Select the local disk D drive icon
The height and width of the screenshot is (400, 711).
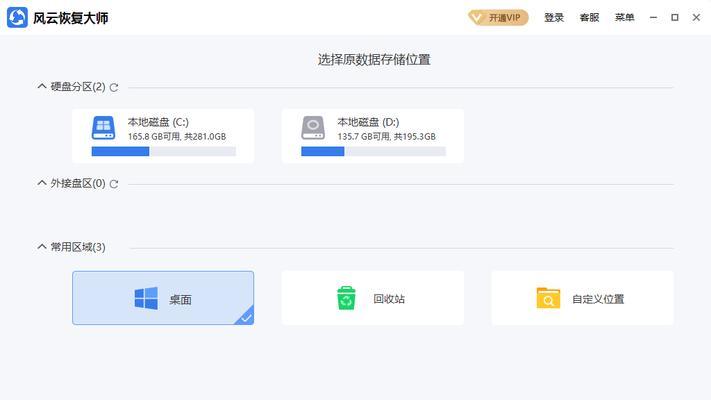[313, 128]
